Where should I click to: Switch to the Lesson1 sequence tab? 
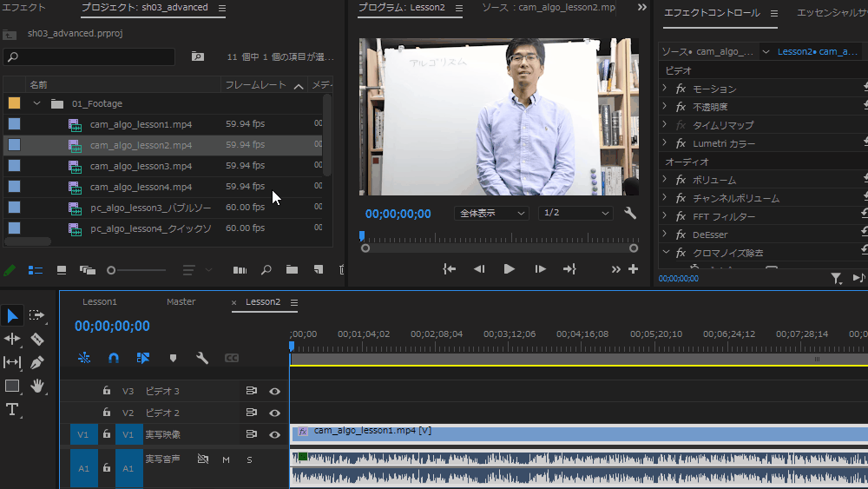tap(100, 301)
